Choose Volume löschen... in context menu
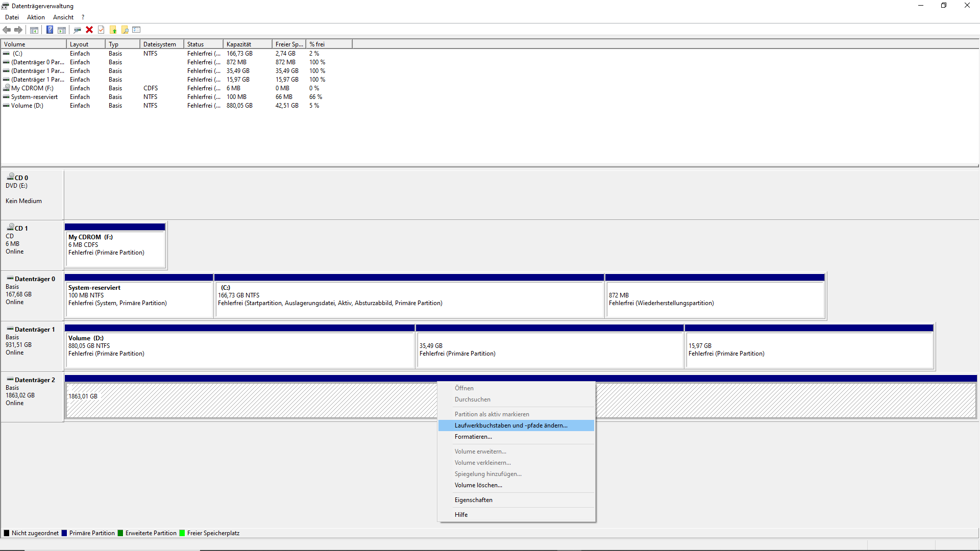 tap(516, 485)
